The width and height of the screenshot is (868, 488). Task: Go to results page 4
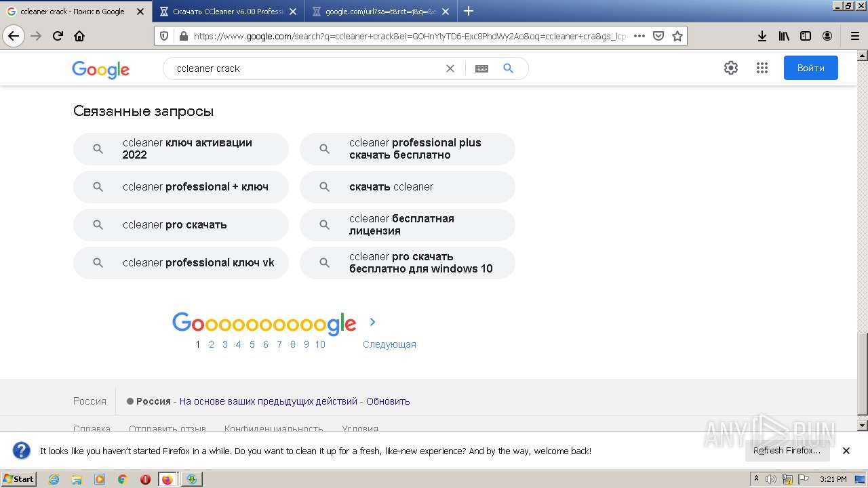tap(238, 344)
